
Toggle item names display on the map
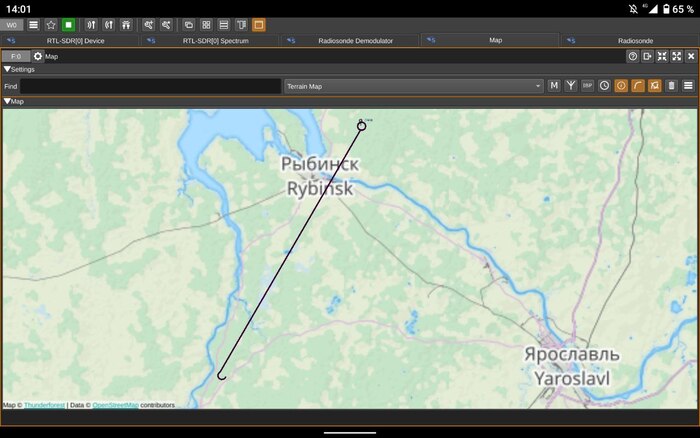pyautogui.click(x=621, y=86)
